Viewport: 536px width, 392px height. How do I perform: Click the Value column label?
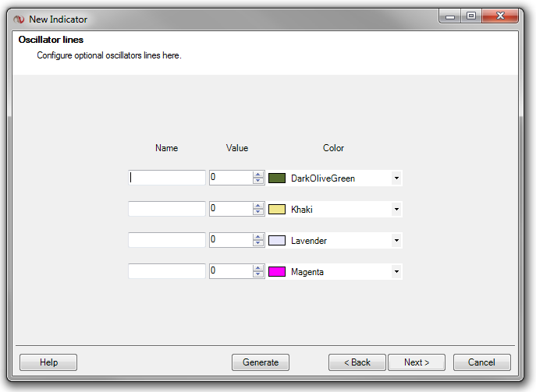pyautogui.click(x=237, y=148)
